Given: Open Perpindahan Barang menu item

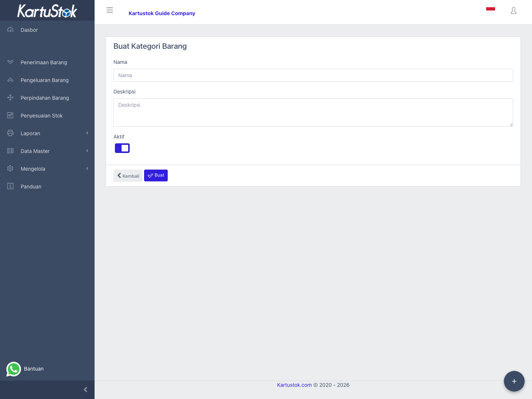Looking at the screenshot, I should point(47,98).
